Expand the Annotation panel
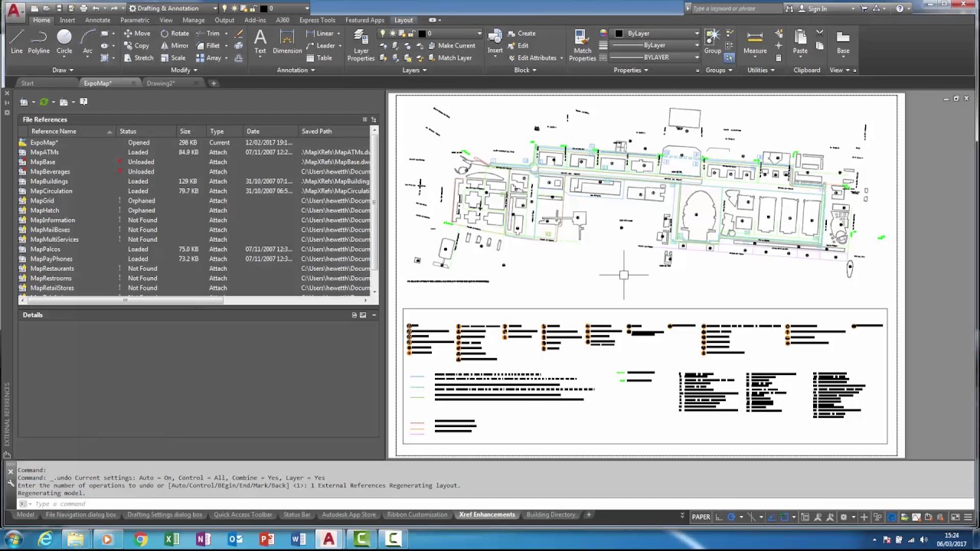 296,70
